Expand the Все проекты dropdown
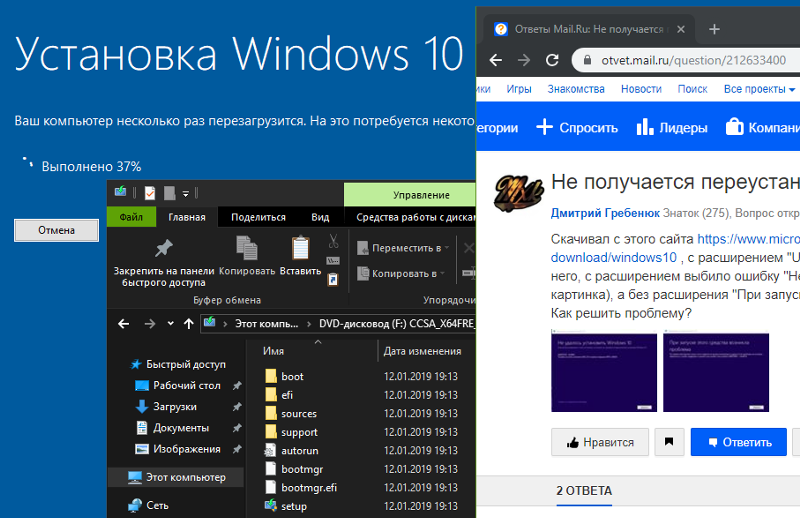 tap(759, 89)
